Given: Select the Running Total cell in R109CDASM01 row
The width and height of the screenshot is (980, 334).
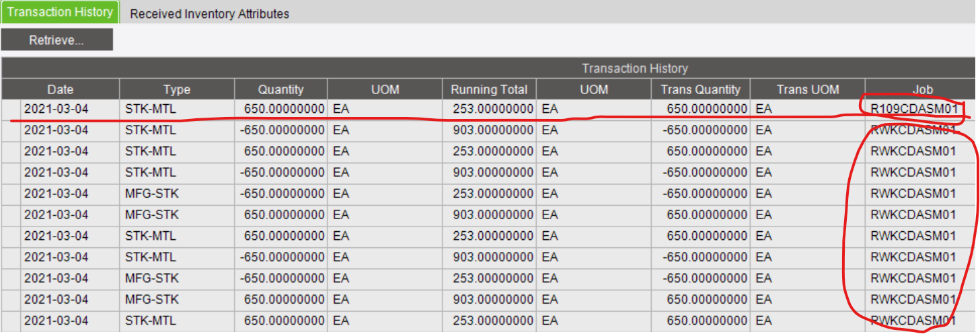Looking at the screenshot, I should click(489, 109).
